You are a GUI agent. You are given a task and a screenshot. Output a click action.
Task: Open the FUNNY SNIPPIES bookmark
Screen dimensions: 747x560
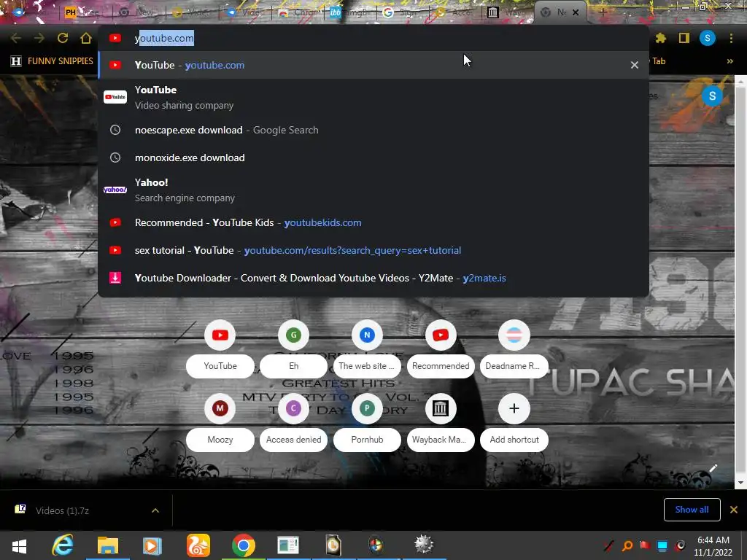pos(52,61)
